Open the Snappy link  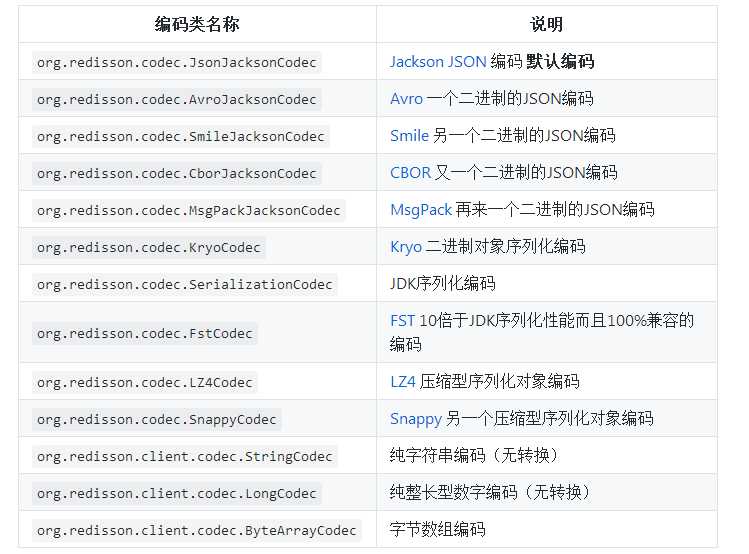pos(416,419)
